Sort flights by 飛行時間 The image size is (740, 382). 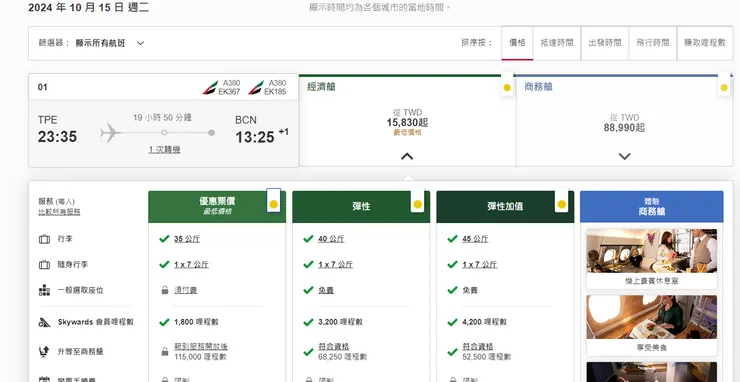point(653,43)
